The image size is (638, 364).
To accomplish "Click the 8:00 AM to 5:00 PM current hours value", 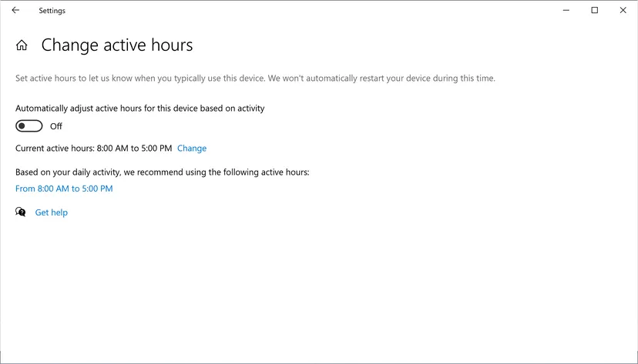I will click(134, 149).
